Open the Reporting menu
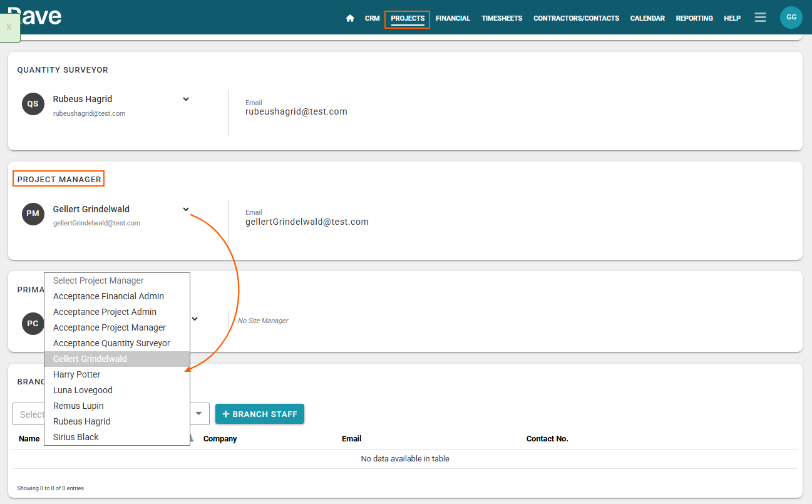The width and height of the screenshot is (812, 504). (x=694, y=18)
